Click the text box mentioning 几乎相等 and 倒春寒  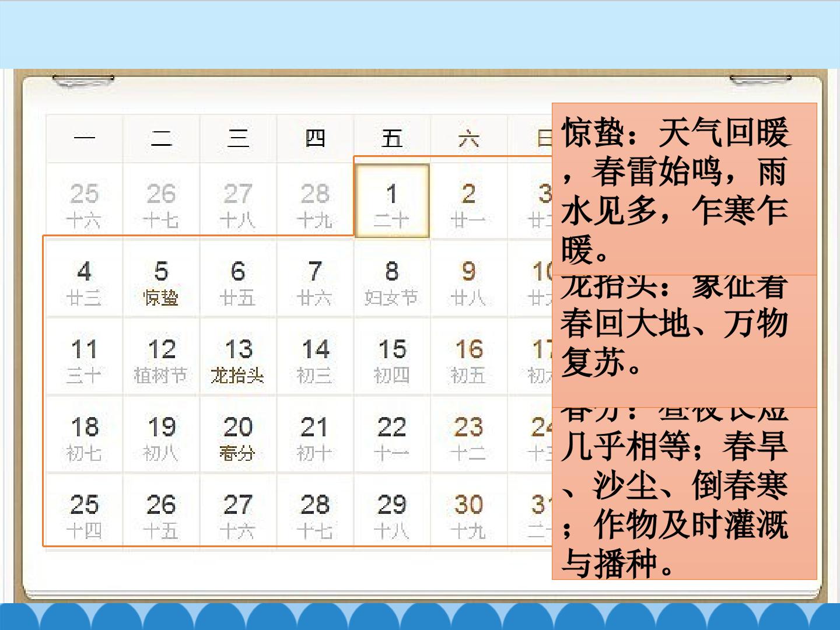[684, 494]
